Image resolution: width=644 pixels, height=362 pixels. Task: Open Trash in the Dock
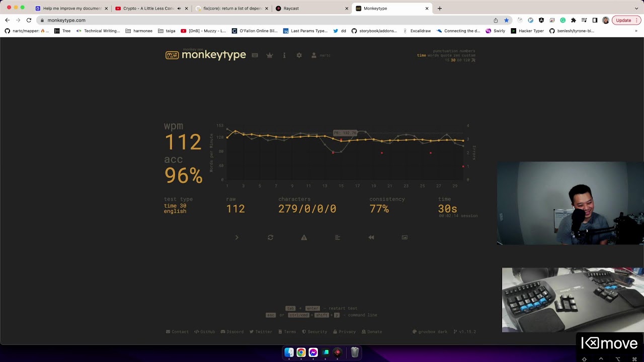(355, 352)
